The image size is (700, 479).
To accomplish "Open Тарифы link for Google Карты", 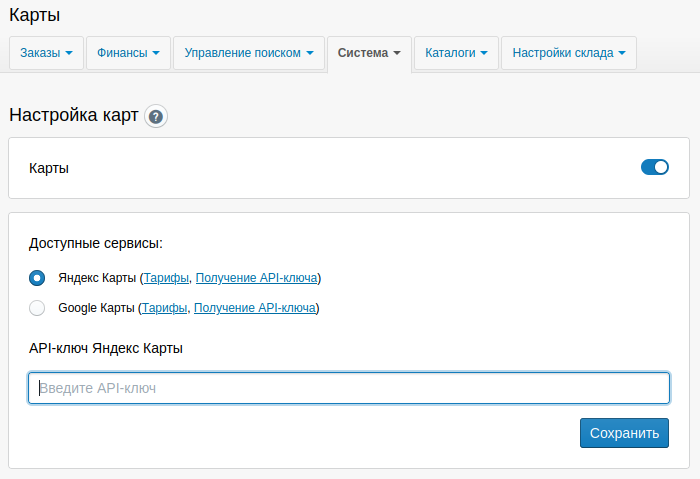I will (x=164, y=308).
